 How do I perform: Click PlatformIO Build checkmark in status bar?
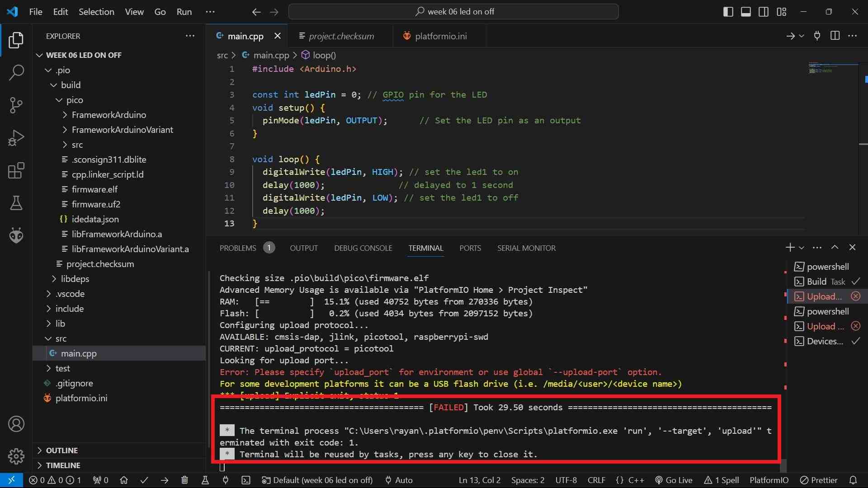144,480
